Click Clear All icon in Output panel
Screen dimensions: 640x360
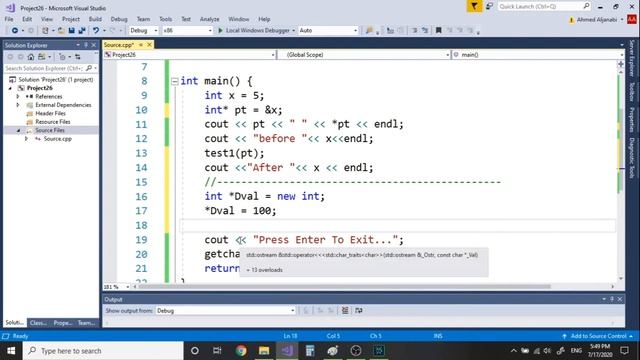click(x=345, y=311)
